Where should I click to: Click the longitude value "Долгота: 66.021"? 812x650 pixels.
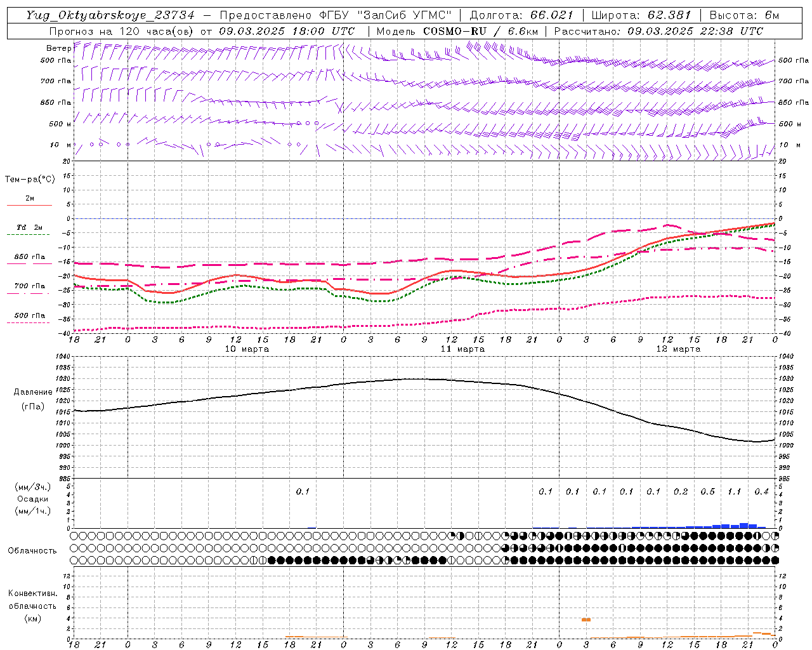521,15
